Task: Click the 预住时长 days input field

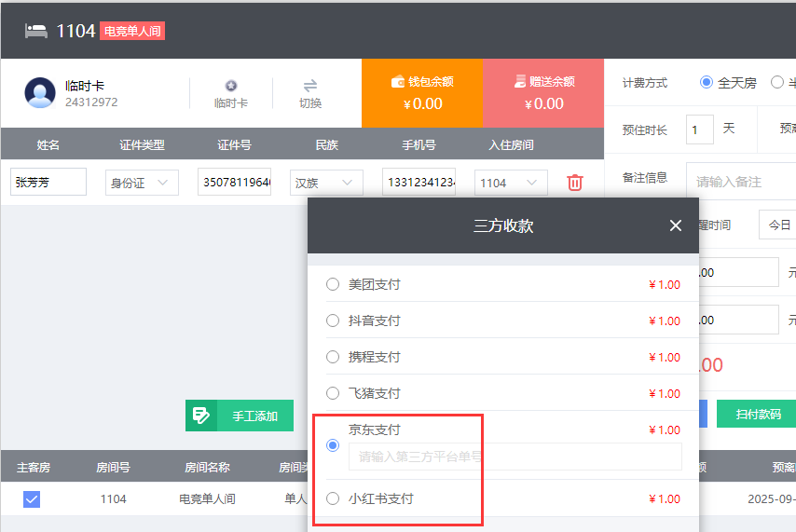Action: click(x=700, y=130)
